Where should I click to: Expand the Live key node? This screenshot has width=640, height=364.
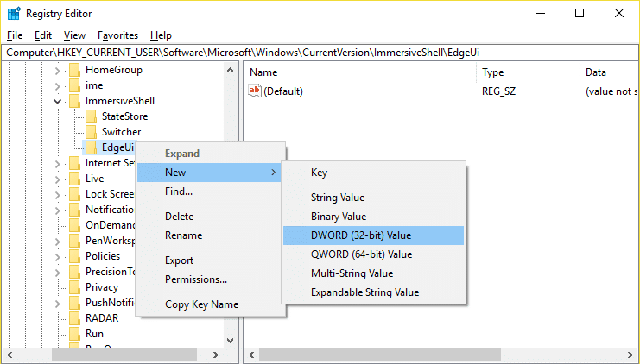(x=57, y=179)
